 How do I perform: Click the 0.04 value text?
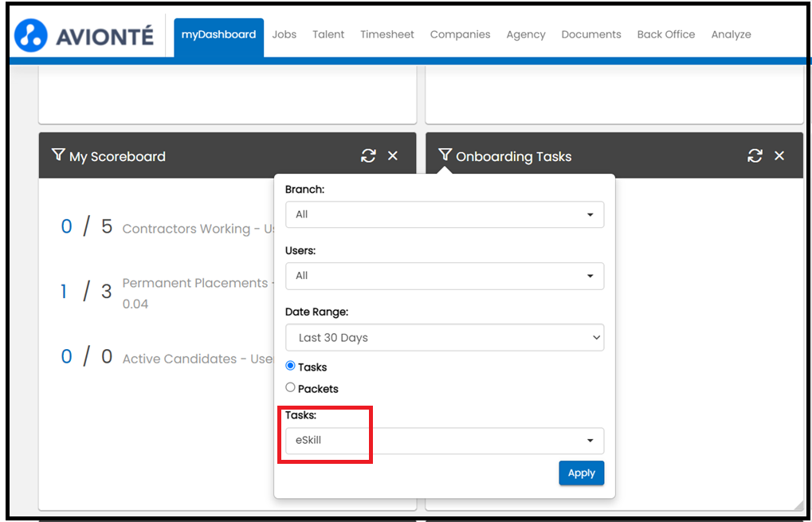[x=135, y=304]
